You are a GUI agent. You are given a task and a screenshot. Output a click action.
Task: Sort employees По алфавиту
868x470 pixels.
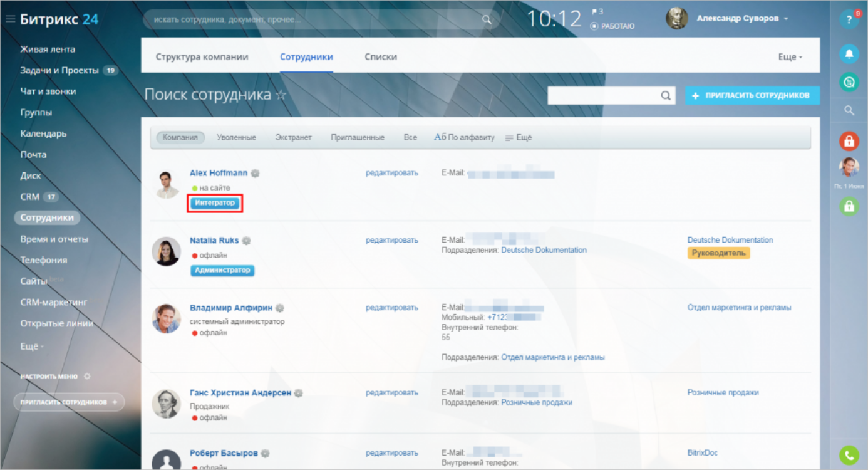tap(464, 137)
